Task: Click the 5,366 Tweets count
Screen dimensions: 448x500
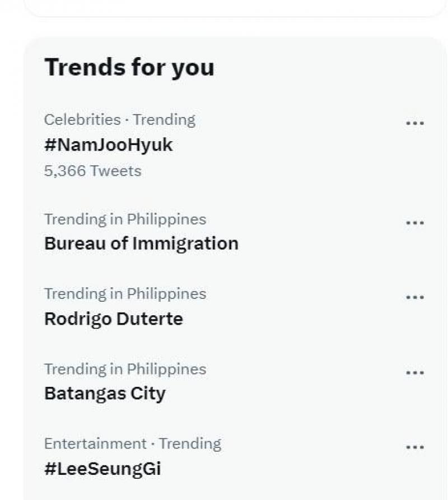Action: pos(92,171)
